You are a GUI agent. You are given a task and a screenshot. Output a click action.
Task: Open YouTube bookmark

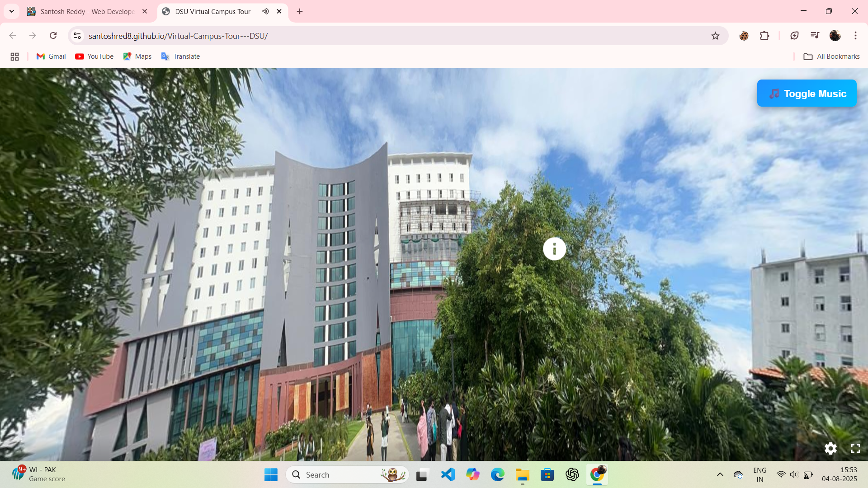(94, 56)
